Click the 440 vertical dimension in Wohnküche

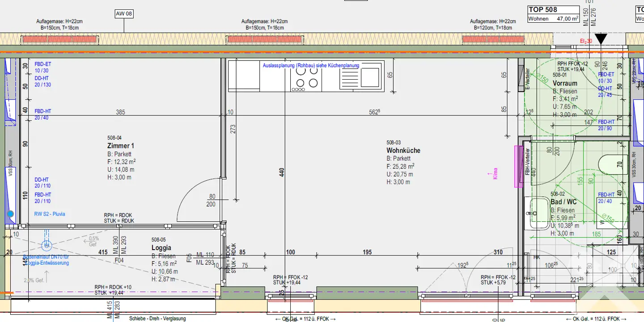coord(282,172)
